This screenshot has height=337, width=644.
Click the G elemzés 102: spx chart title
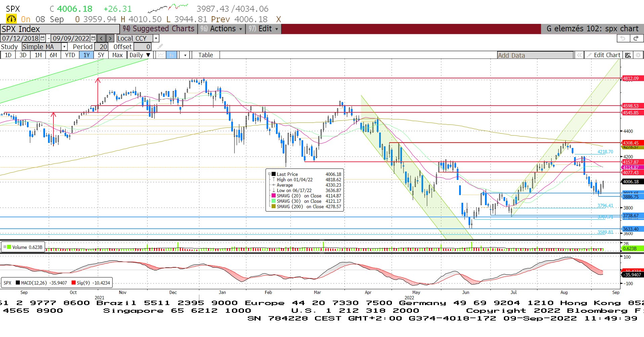(592, 29)
